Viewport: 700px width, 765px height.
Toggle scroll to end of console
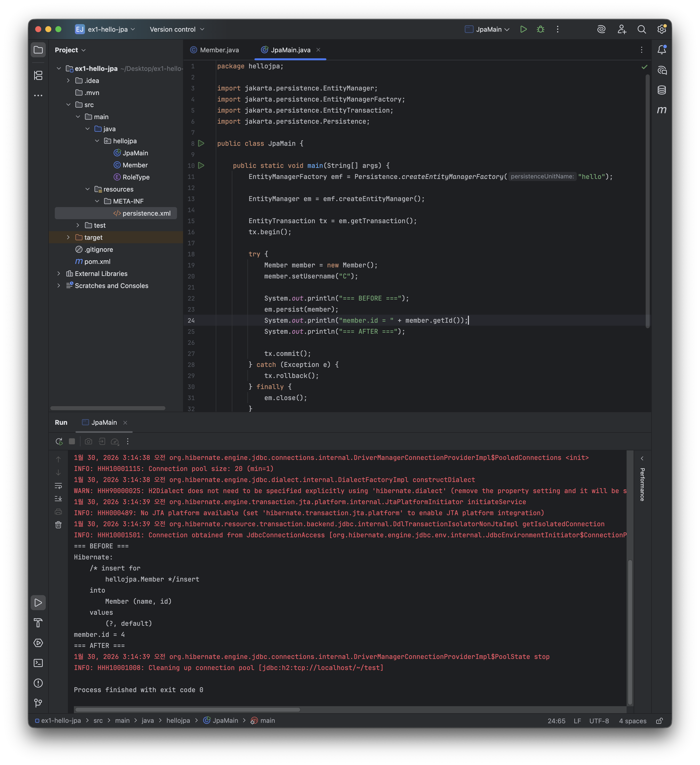59,499
